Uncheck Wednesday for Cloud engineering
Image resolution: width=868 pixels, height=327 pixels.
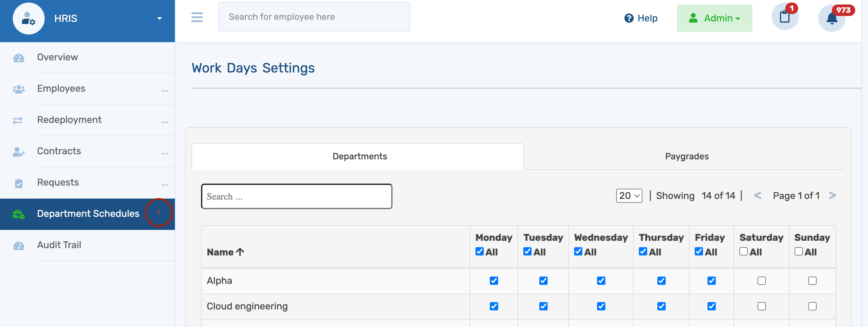[601, 307]
